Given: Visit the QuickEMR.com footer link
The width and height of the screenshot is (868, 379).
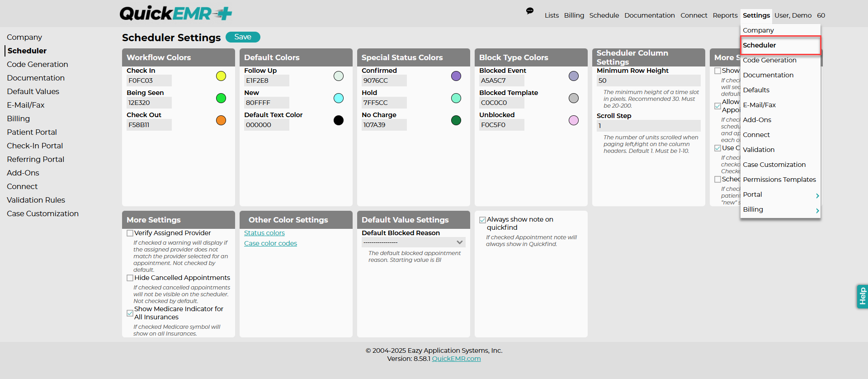Looking at the screenshot, I should click(456, 359).
